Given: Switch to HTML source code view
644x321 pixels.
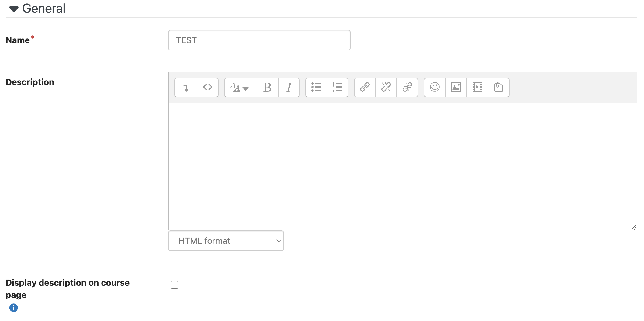Looking at the screenshot, I should (x=208, y=88).
